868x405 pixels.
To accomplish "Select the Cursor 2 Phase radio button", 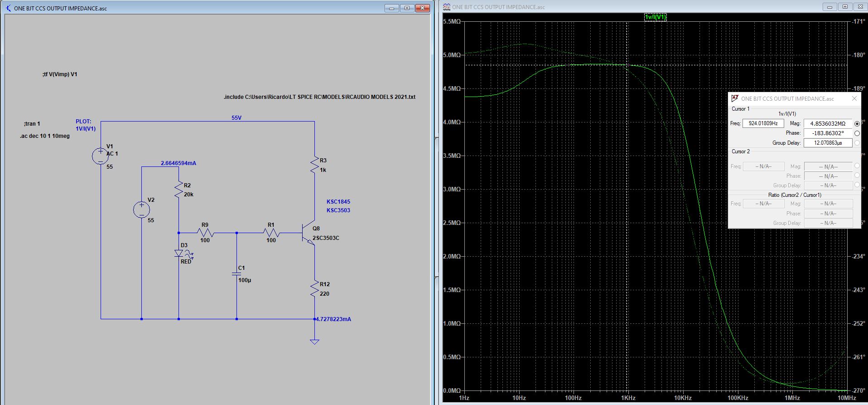I will tap(857, 176).
